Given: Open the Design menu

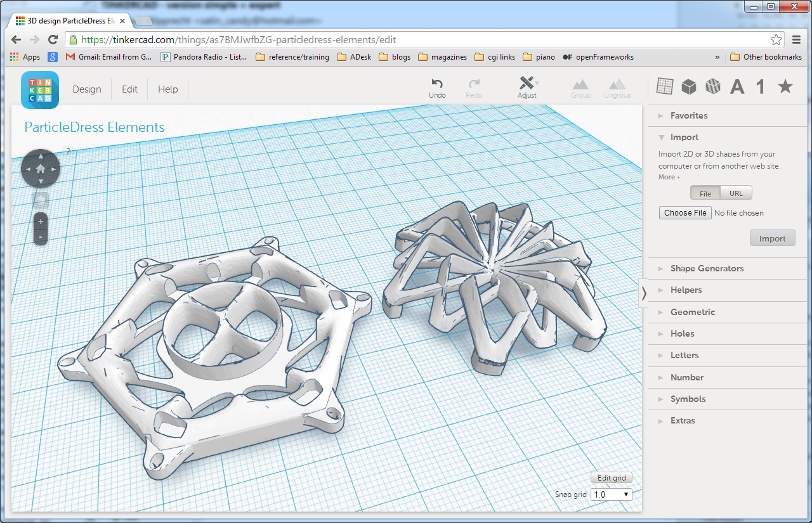Looking at the screenshot, I should pyautogui.click(x=87, y=89).
